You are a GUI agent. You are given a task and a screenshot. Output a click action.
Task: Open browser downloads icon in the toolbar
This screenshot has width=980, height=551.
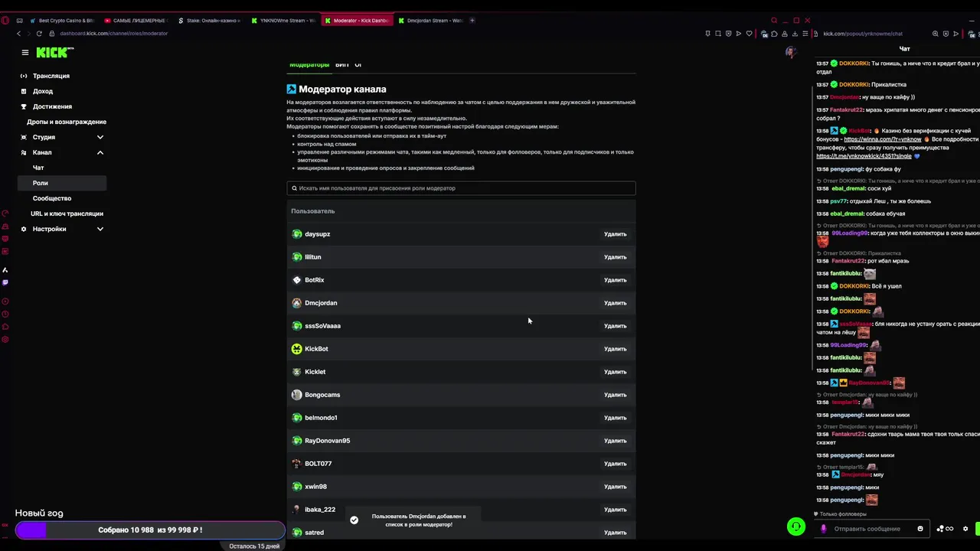click(795, 34)
